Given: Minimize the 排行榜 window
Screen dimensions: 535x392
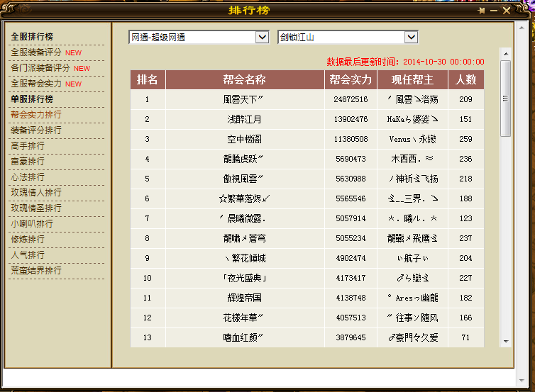Looking at the screenshot, I should 495,11.
